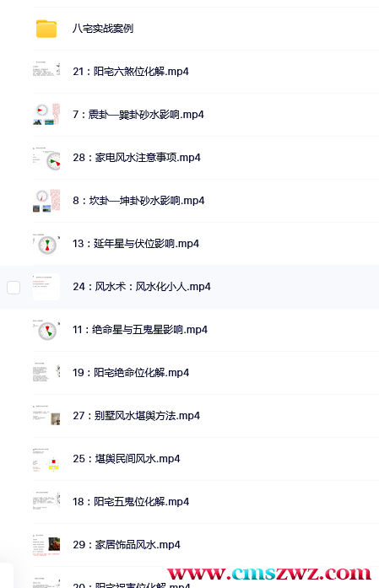Click compass thumbnail of 11：绝命星与五鬼星影响.mp4
Viewport: 379px width, 588px height.
(x=46, y=330)
